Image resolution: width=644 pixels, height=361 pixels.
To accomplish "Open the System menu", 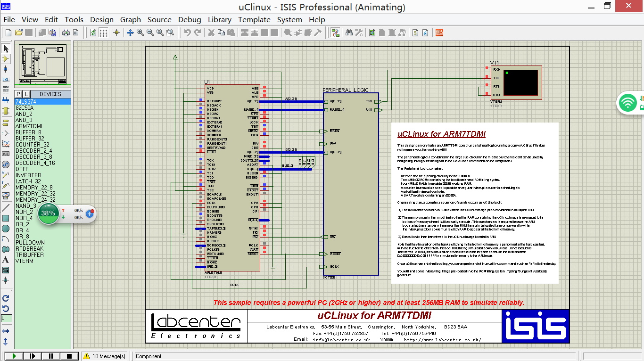I will coord(289,20).
